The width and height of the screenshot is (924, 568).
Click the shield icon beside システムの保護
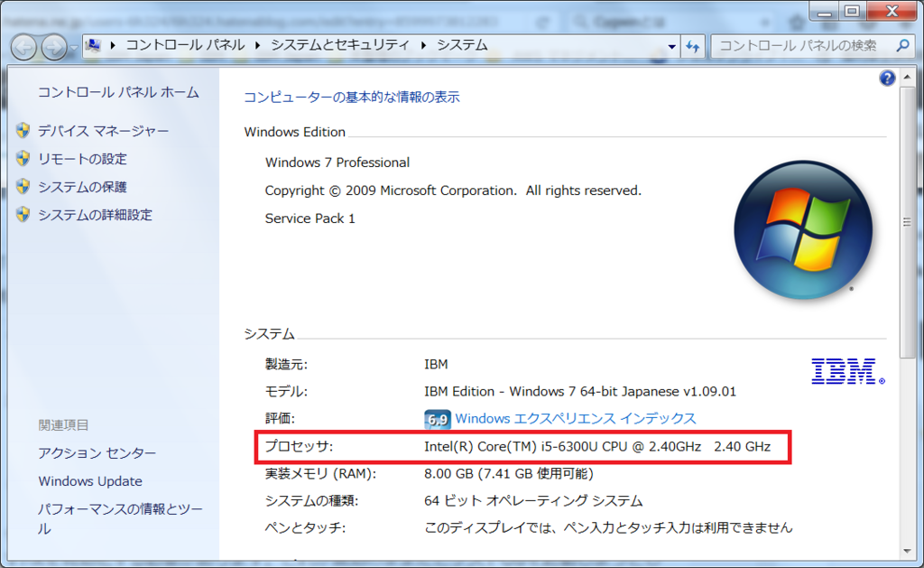(x=23, y=186)
